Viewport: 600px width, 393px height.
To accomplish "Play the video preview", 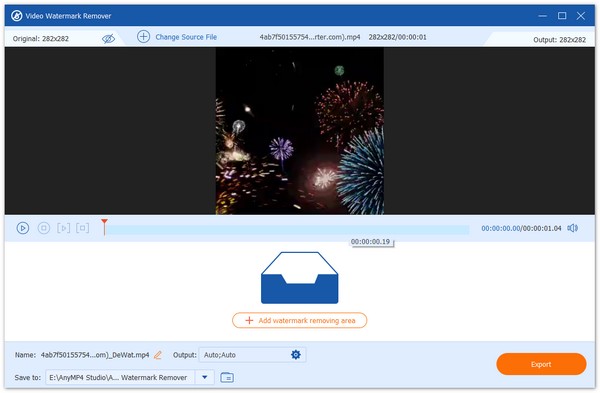I will click(x=23, y=228).
